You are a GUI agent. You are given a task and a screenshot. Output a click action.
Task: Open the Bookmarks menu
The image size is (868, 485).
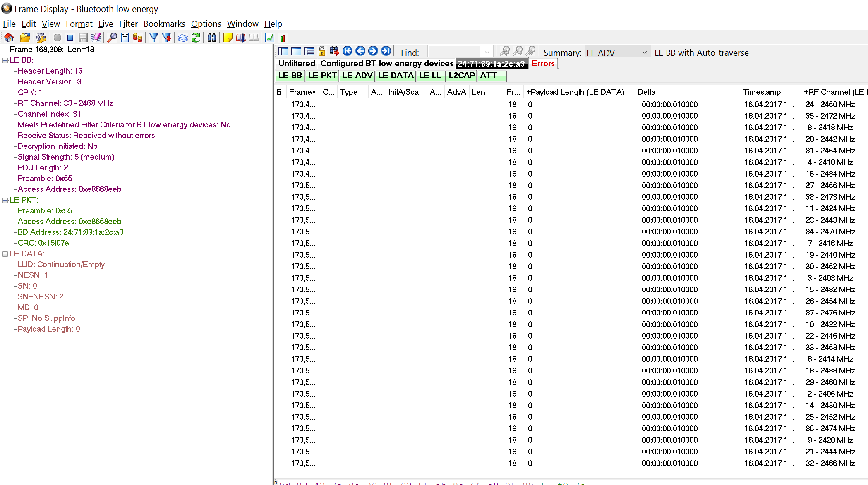(164, 24)
